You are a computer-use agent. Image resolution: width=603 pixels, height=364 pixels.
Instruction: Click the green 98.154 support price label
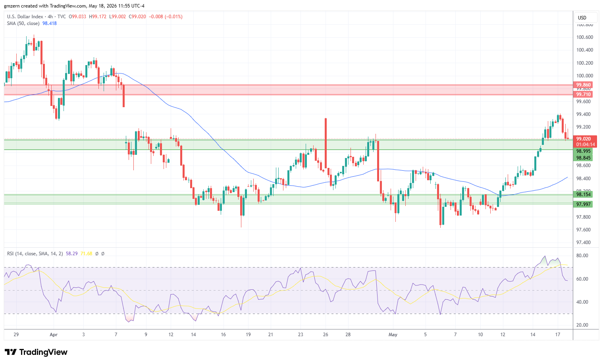tap(584, 194)
